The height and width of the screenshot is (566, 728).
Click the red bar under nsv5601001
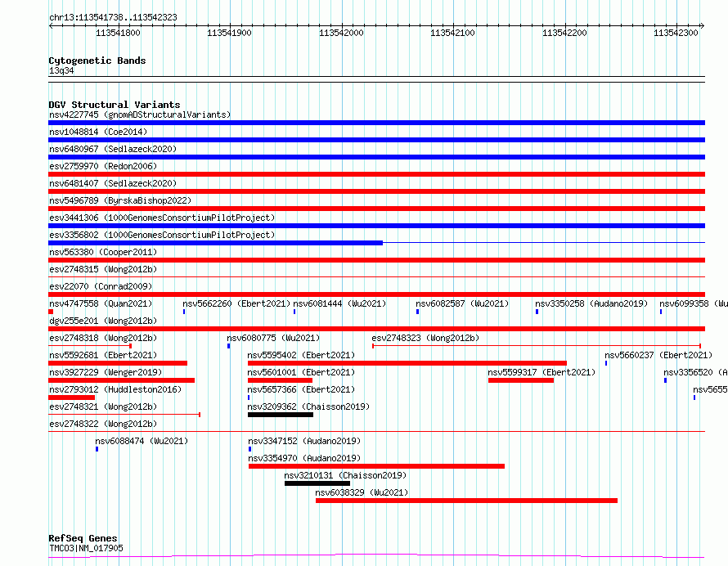tap(280, 380)
